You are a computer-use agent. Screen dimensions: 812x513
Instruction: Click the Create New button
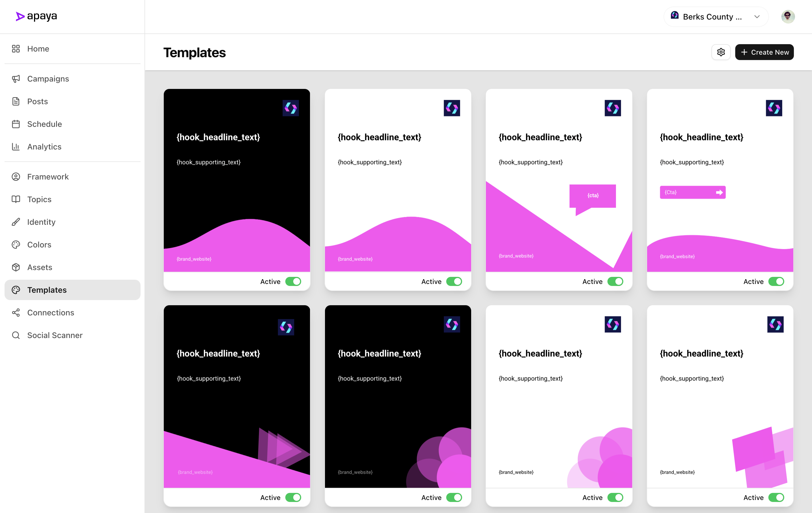pos(764,52)
